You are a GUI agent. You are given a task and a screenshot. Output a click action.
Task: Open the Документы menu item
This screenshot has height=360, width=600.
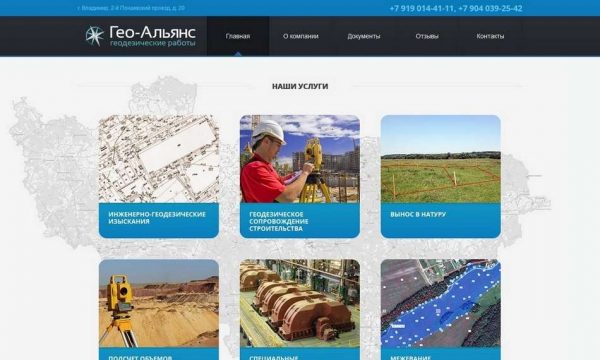pos(364,36)
